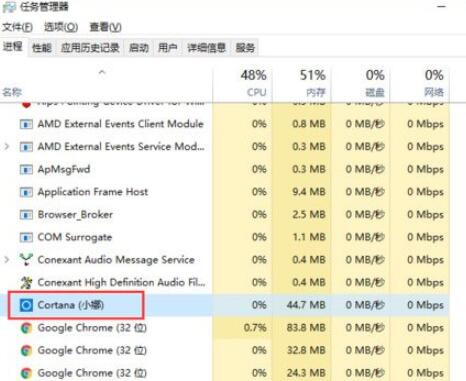Switch to the 用户 tab

click(168, 48)
